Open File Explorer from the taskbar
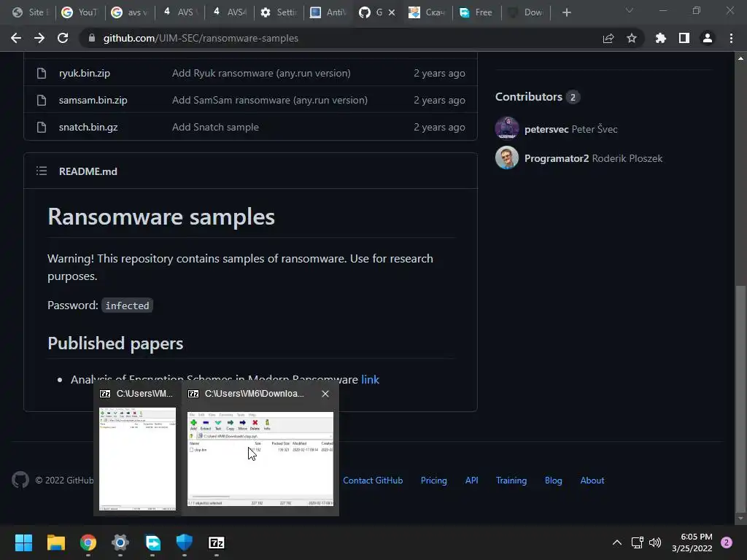This screenshot has height=560, width=747. (x=55, y=542)
